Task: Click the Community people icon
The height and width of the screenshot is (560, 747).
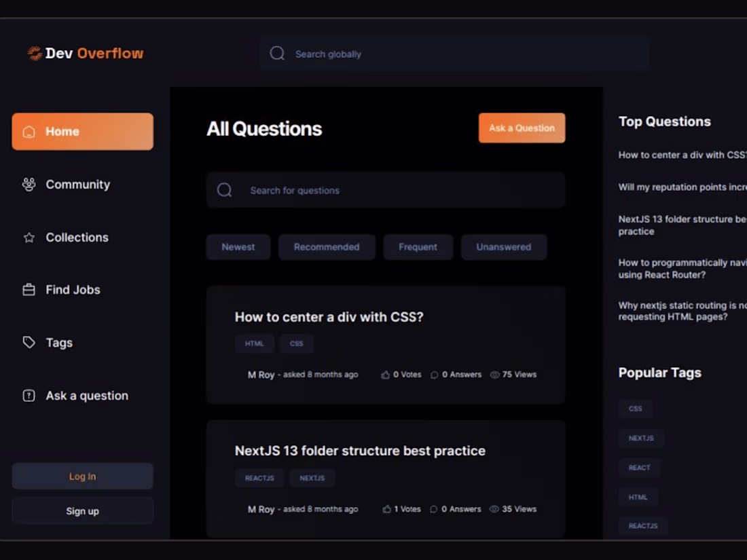Action: (x=28, y=184)
